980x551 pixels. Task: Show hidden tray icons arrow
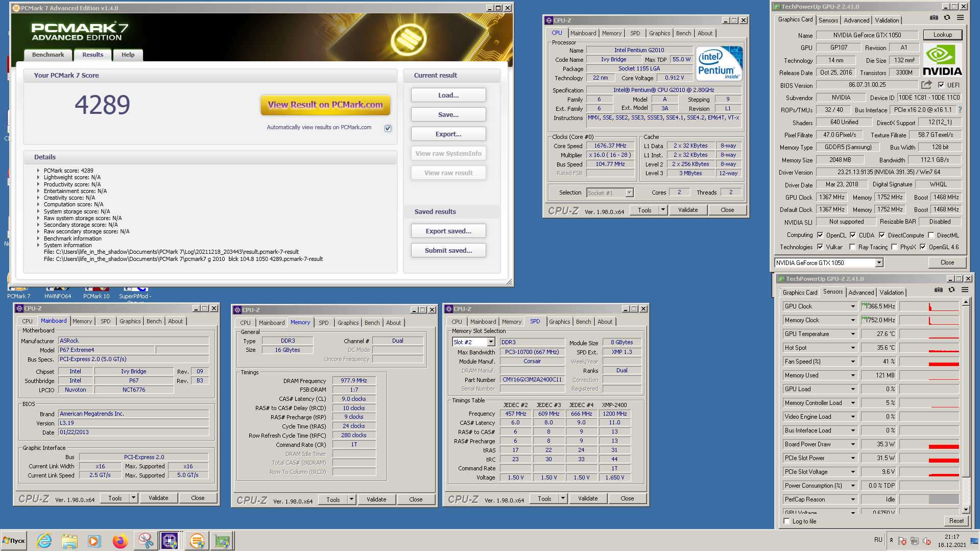tap(891, 540)
